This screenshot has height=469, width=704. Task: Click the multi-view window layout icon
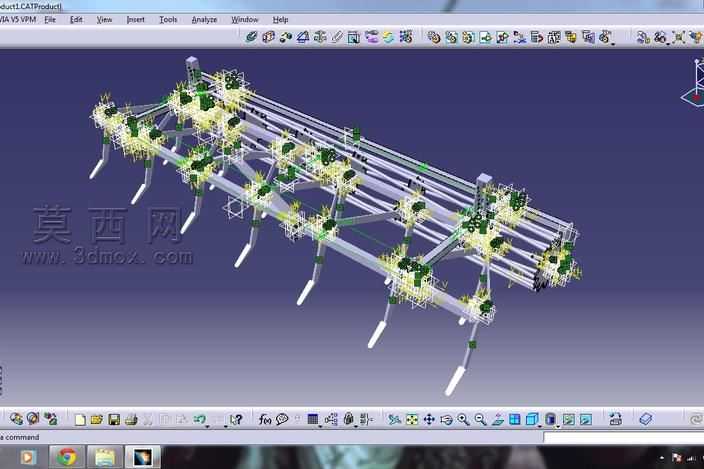coord(515,420)
